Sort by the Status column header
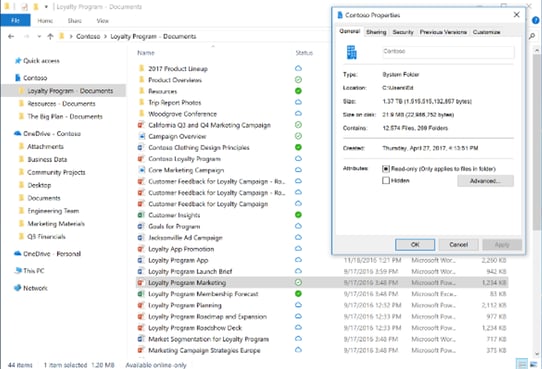 click(304, 53)
